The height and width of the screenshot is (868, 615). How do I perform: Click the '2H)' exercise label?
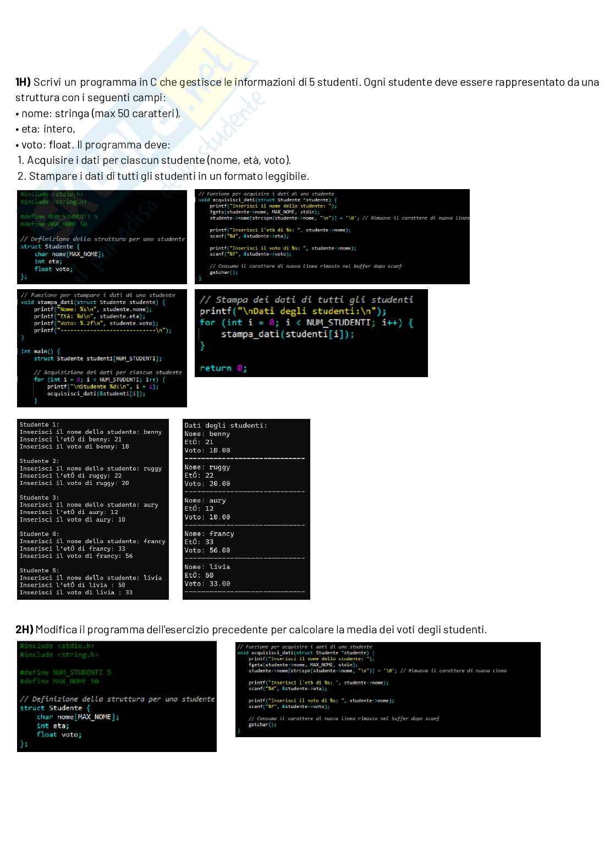pyautogui.click(x=24, y=629)
